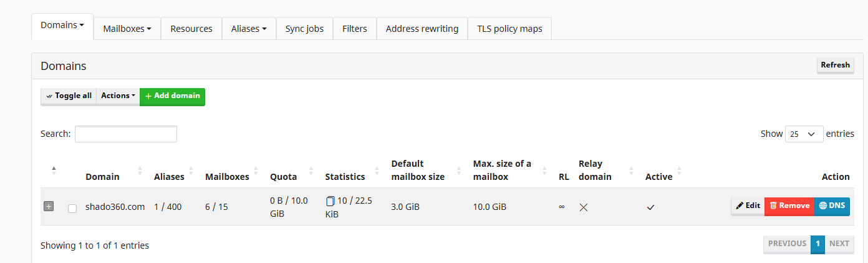Open the Aliases tab dropdown
The height and width of the screenshot is (263, 868).
[x=249, y=29]
